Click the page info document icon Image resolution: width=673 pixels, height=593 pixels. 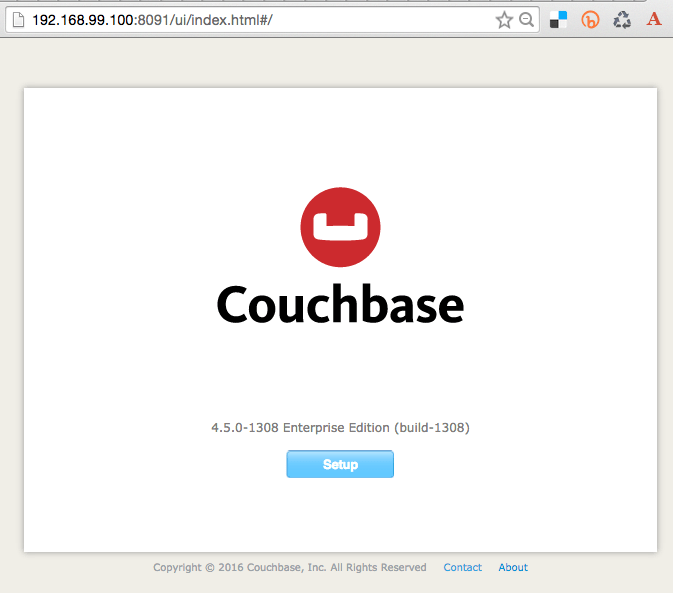pos(18,20)
